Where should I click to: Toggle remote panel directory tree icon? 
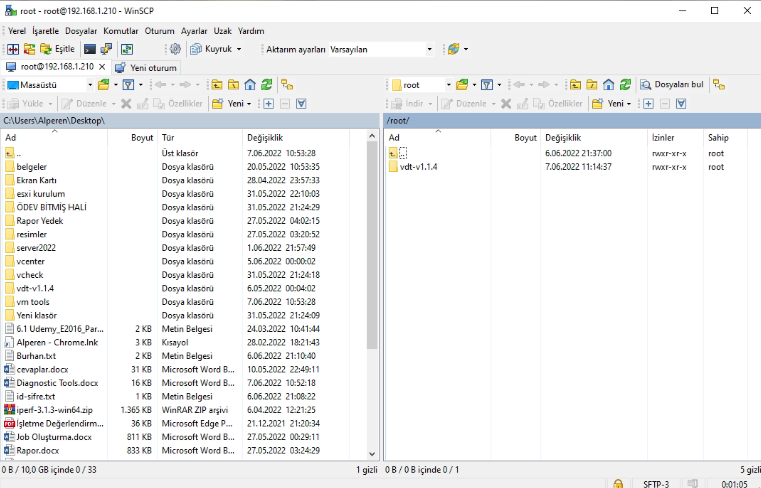pos(719,85)
